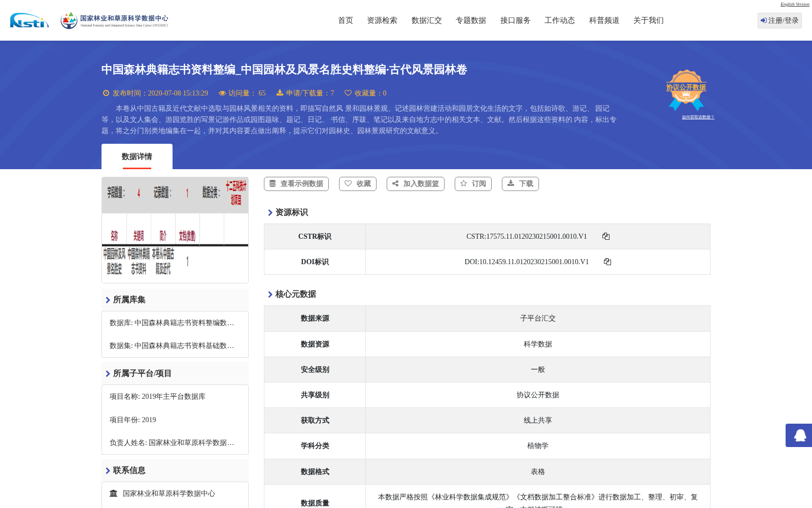
Task: Click the 协议公开数据 badge icon
Action: coord(686,90)
